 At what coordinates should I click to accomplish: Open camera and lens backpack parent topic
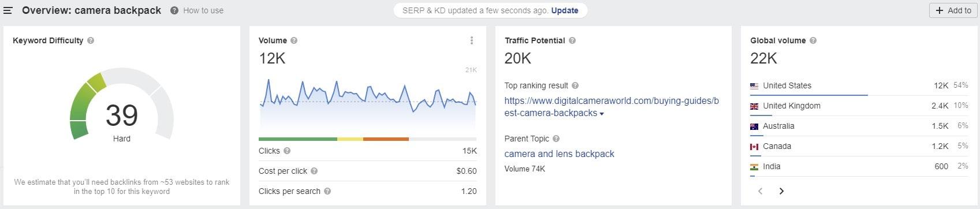(x=559, y=154)
